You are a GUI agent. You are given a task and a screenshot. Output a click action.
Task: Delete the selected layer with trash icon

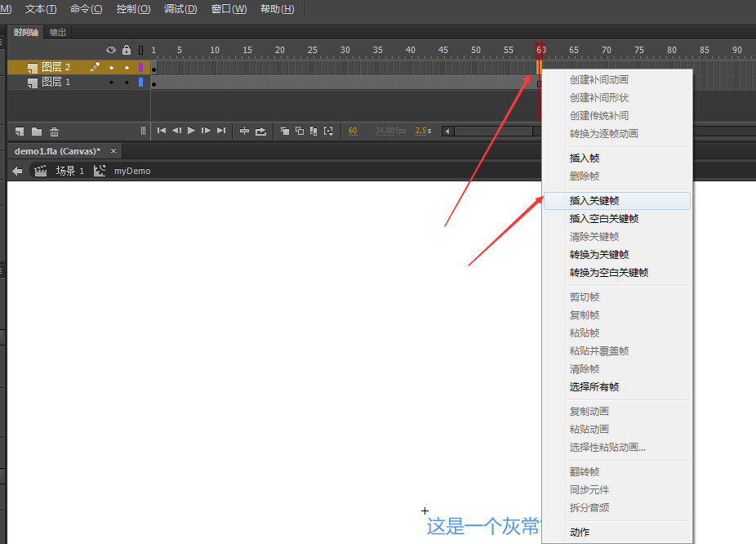54,132
